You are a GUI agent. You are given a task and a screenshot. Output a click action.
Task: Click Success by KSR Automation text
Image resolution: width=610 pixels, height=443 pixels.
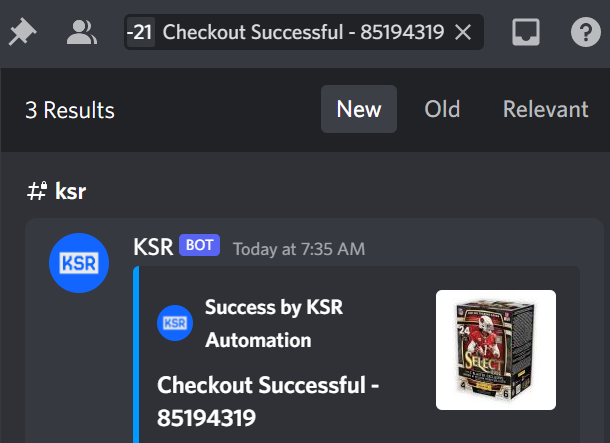274,324
